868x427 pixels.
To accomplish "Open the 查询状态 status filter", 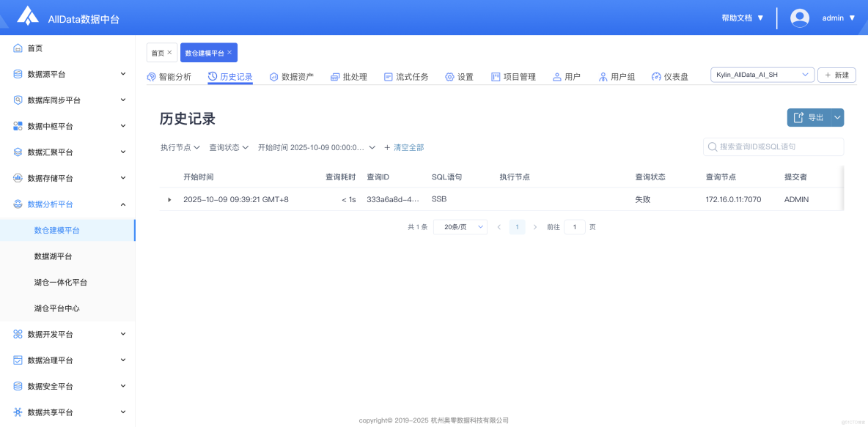I will tap(228, 146).
